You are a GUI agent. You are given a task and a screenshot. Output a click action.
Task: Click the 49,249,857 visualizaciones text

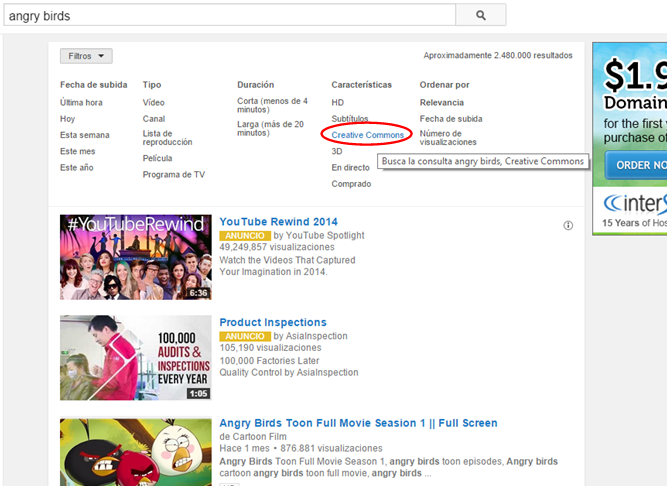(x=277, y=247)
